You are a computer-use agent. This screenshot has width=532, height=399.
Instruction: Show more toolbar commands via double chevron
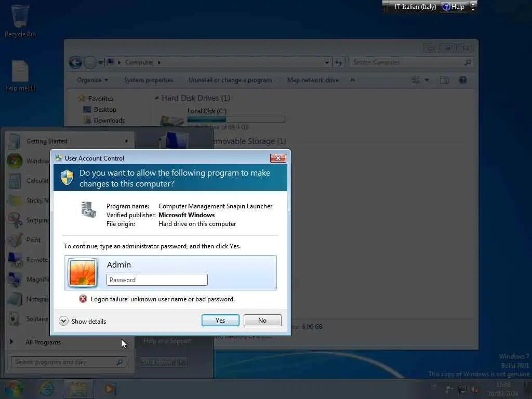353,80
